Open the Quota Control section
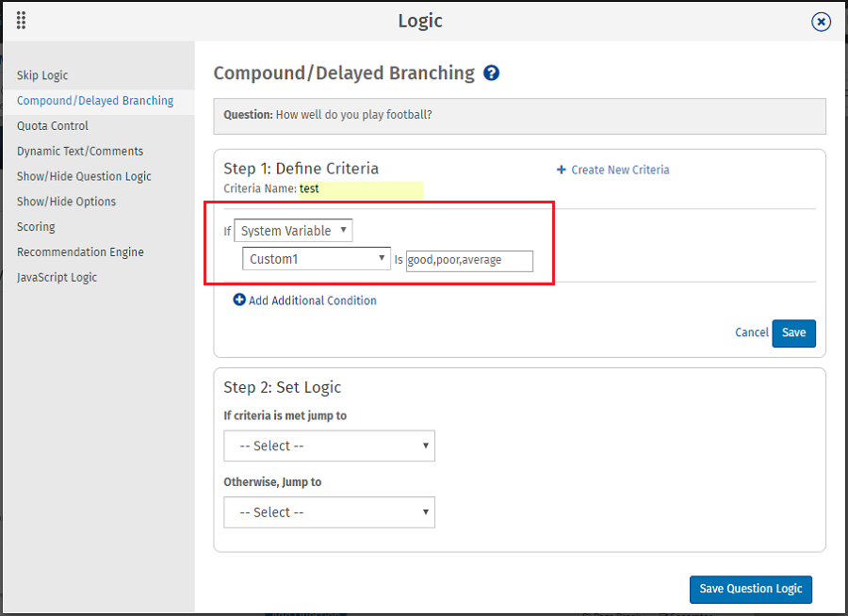 tap(53, 126)
